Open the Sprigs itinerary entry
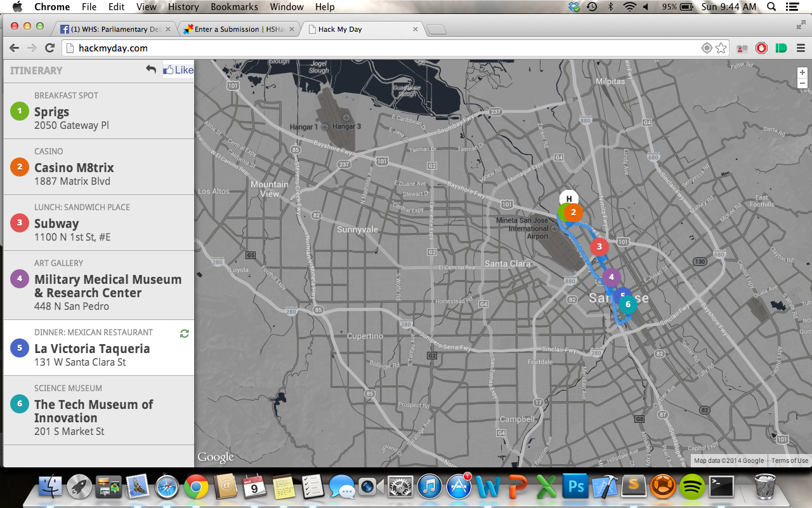 point(98,111)
